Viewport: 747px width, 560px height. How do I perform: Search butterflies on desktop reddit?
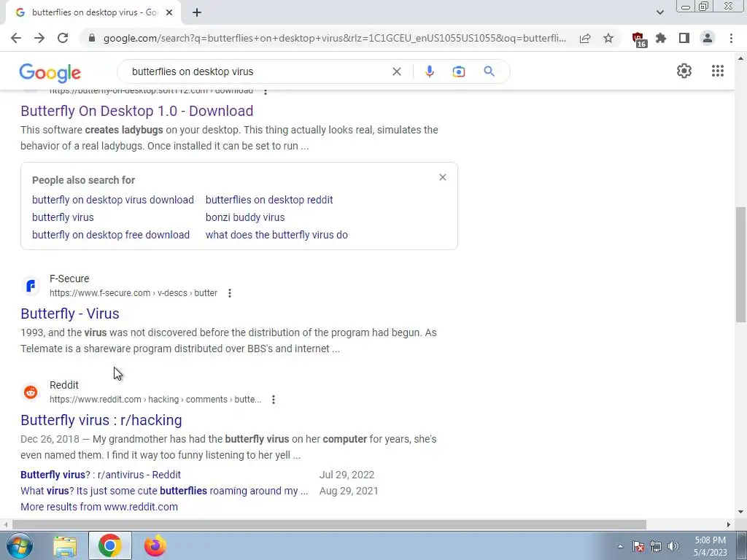coord(269,200)
